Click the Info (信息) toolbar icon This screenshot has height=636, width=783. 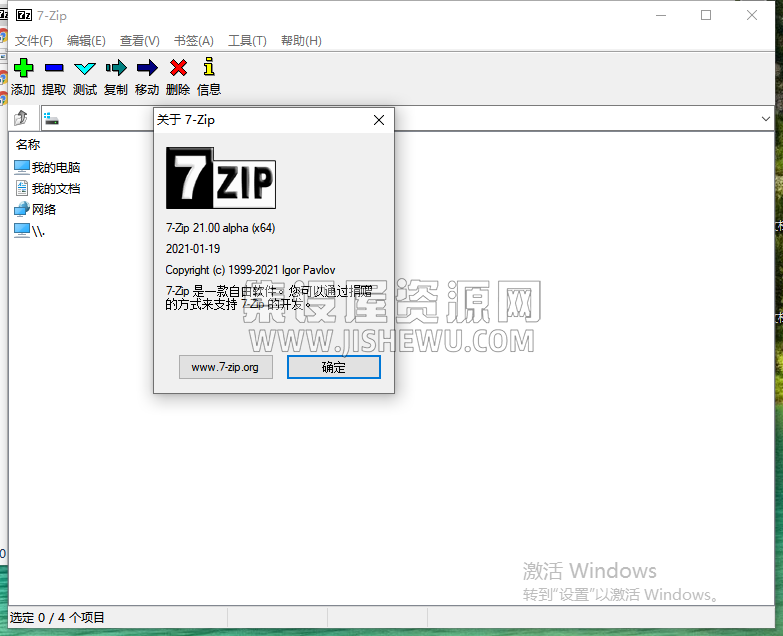tap(209, 66)
